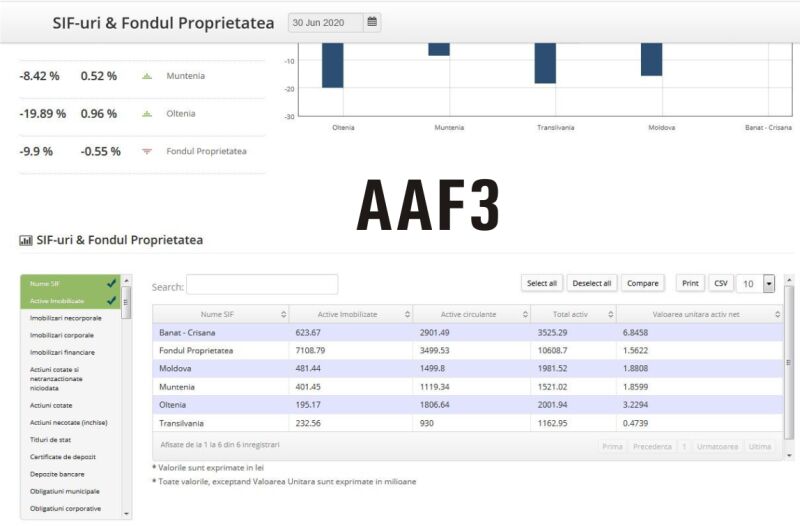Image resolution: width=800 pixels, height=526 pixels.
Task: Click the Muntenia label in the performance list
Action: 186,76
